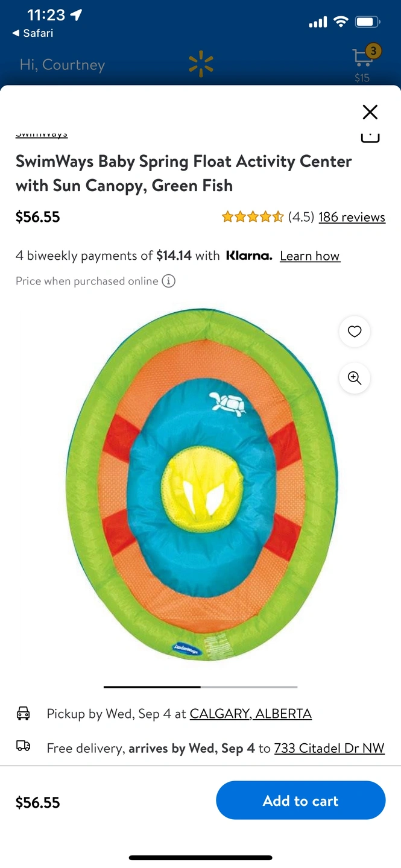Change pickup store CALGARY, ALBERTA
Screen dimensions: 401x868
click(x=251, y=714)
